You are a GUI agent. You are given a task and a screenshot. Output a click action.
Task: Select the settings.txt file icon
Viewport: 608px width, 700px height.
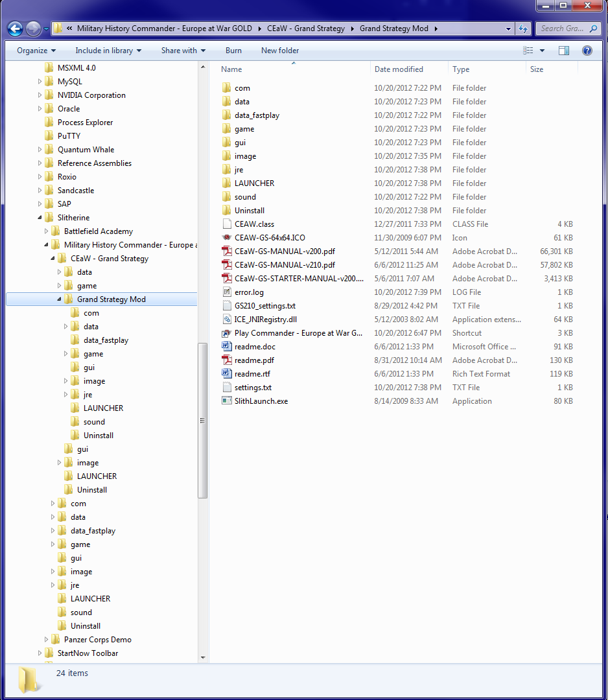click(227, 388)
